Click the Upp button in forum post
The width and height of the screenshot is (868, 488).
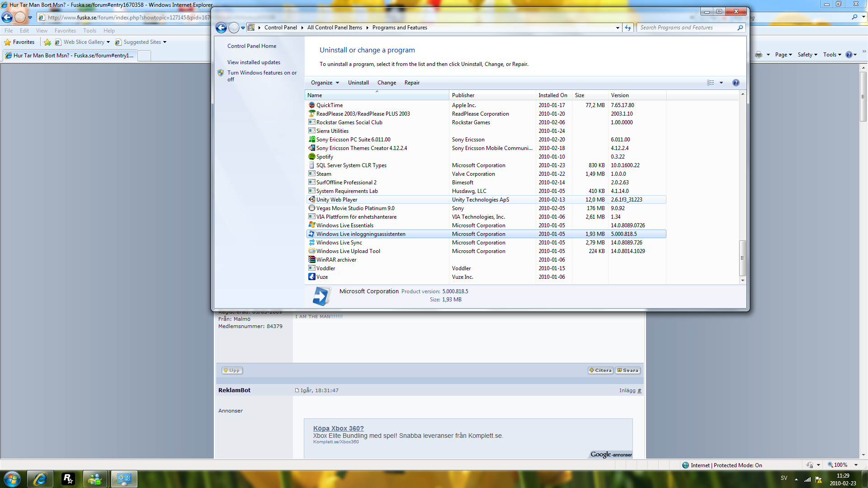coord(232,371)
